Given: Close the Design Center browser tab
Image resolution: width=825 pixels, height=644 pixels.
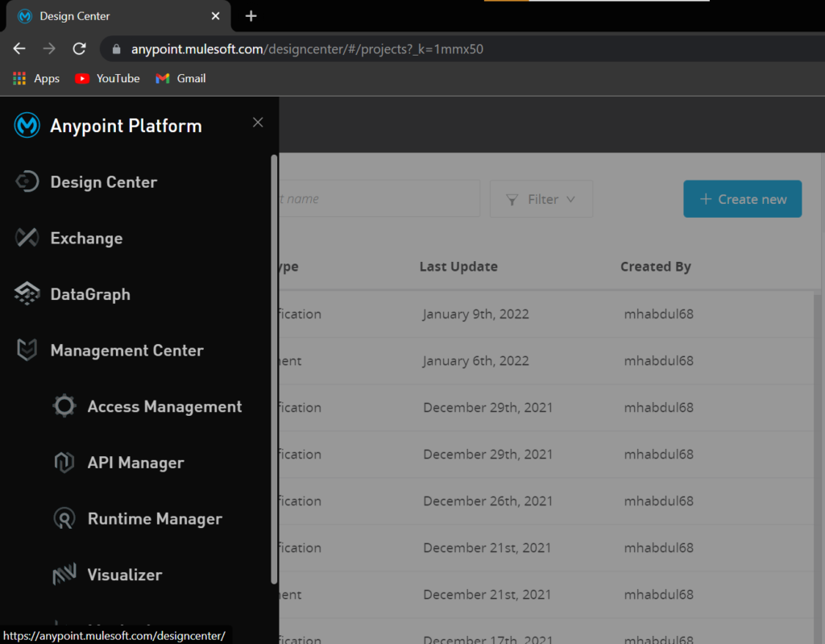Looking at the screenshot, I should [x=215, y=16].
